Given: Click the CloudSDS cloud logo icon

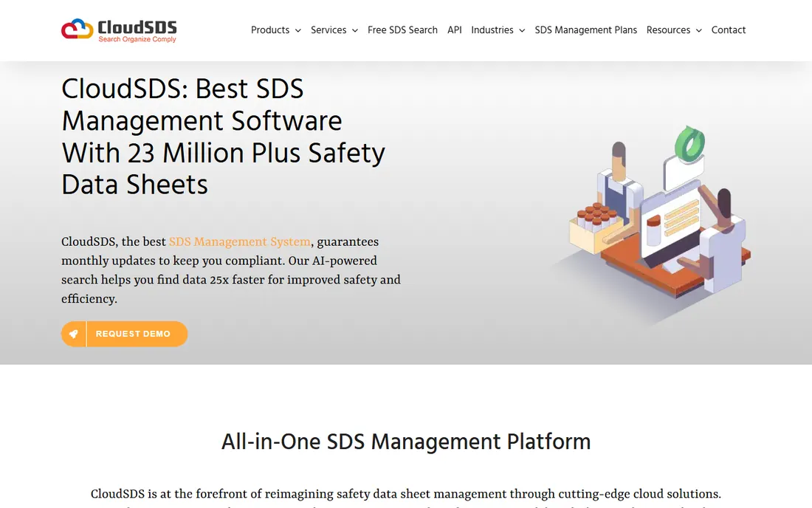Looking at the screenshot, I should point(78,29).
